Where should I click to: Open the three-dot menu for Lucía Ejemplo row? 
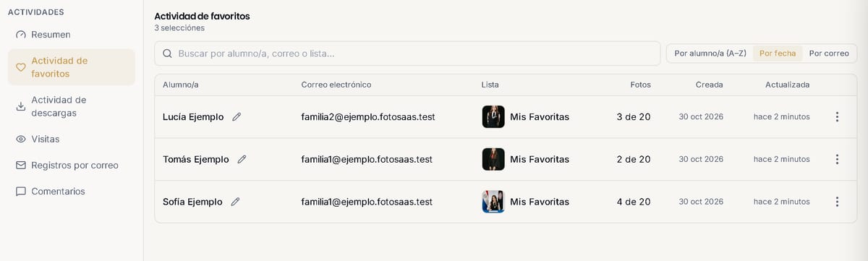tap(837, 116)
